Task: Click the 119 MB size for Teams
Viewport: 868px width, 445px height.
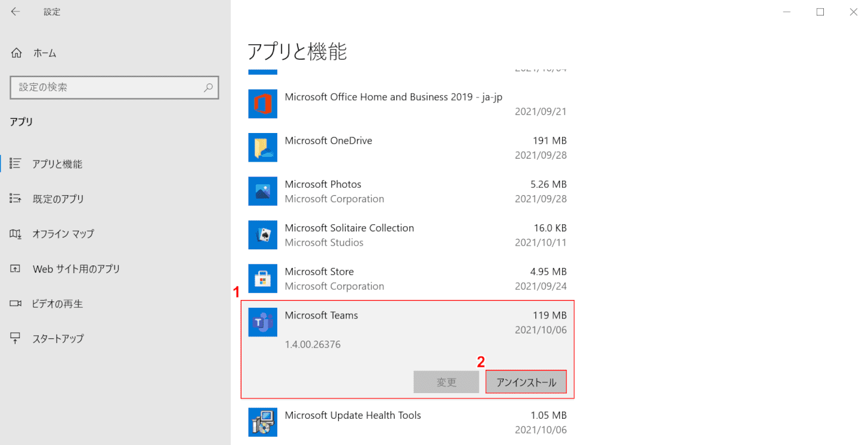Action: pyautogui.click(x=550, y=315)
